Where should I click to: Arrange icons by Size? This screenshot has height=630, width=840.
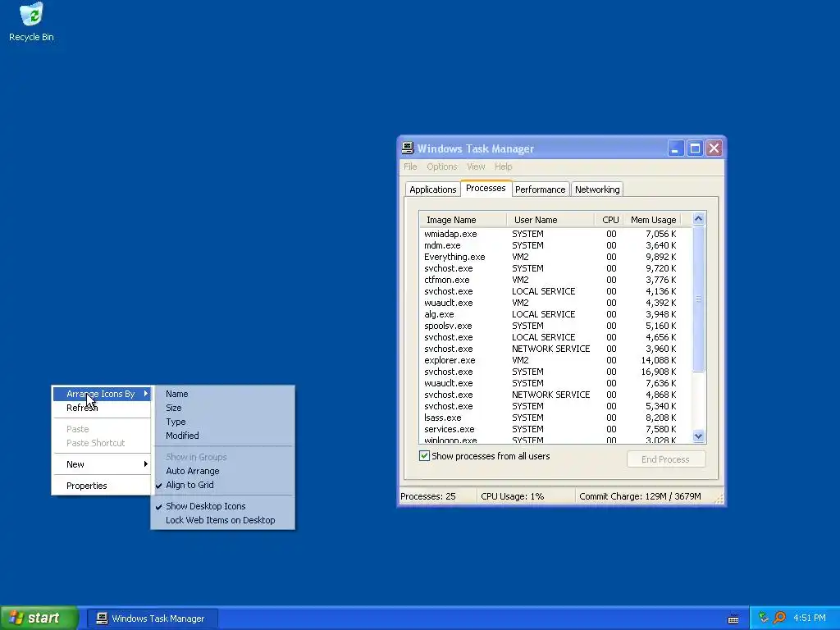coord(222,408)
